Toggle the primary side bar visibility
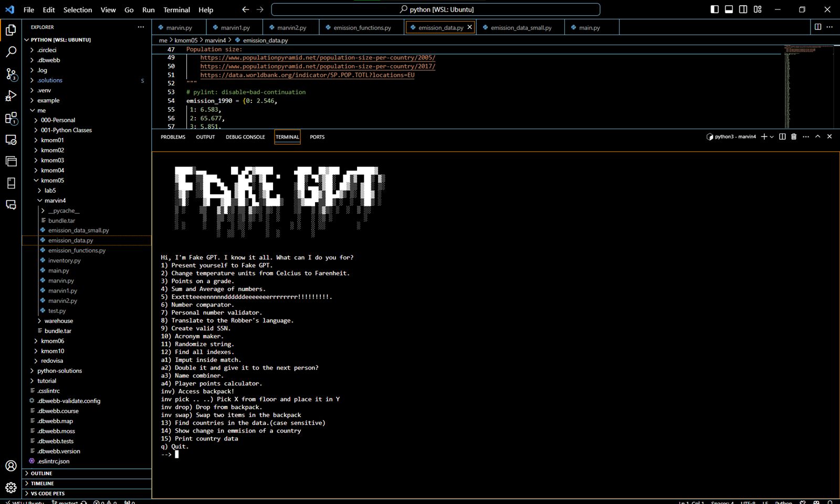Image resolution: width=840 pixels, height=504 pixels. (715, 9)
